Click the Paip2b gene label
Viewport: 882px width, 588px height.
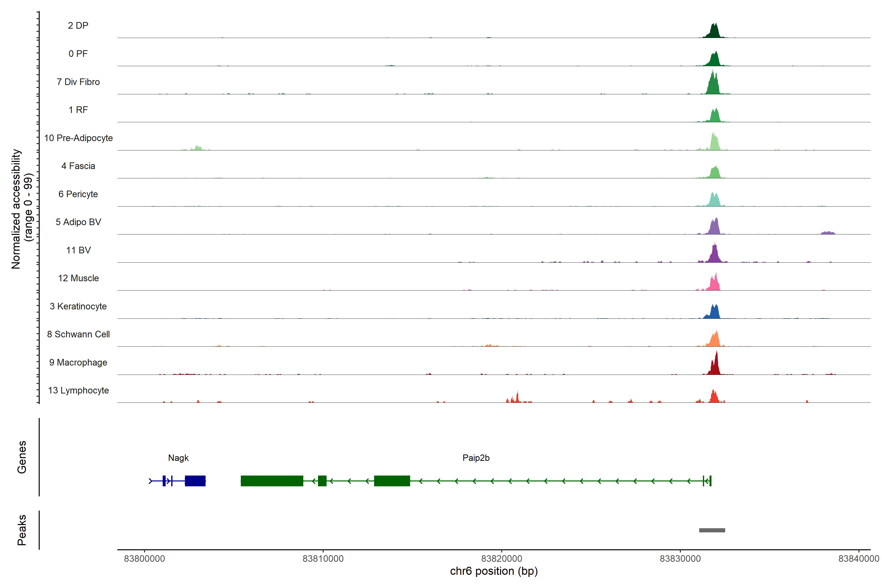click(476, 458)
